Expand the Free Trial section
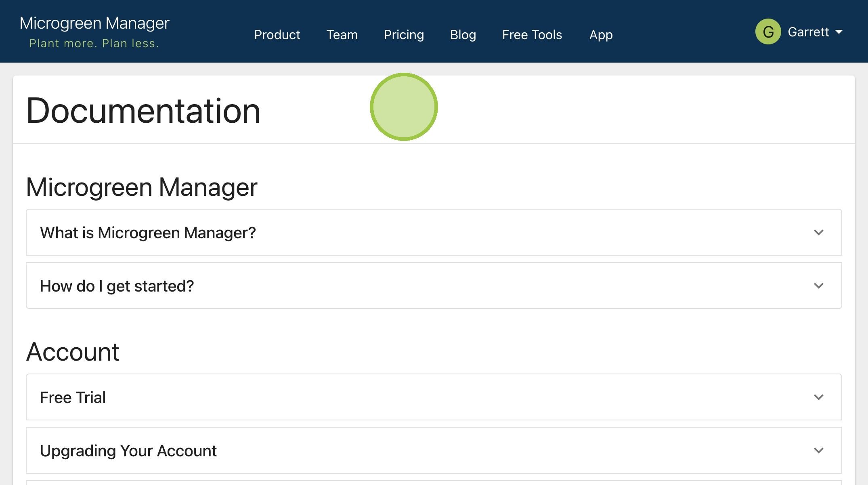The image size is (868, 485). 434,397
